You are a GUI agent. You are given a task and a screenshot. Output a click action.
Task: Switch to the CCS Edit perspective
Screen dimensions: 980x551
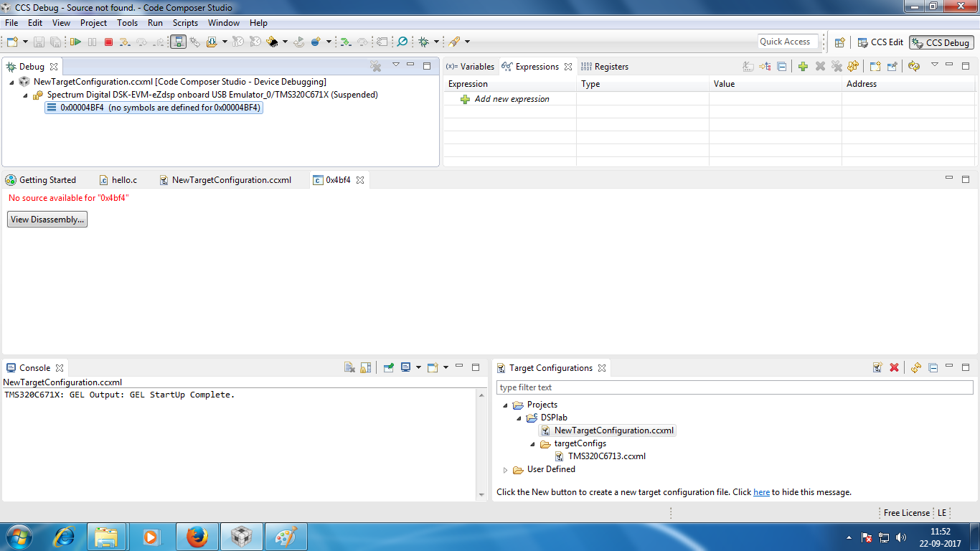coord(880,42)
